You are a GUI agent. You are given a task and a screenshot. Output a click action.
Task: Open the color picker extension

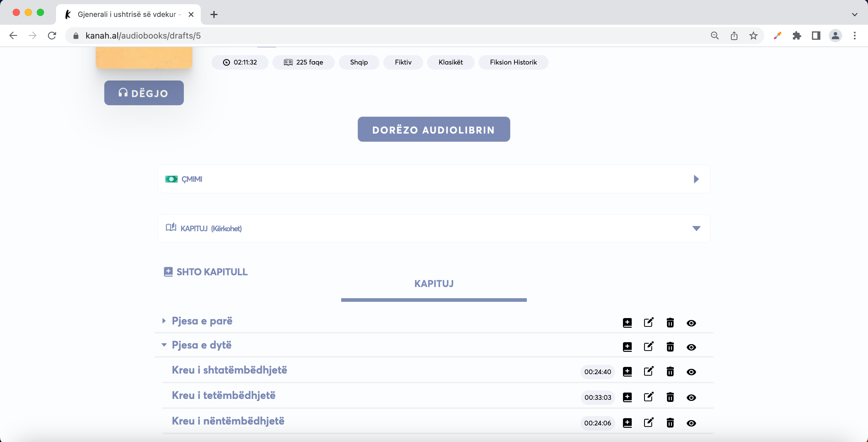[777, 35]
